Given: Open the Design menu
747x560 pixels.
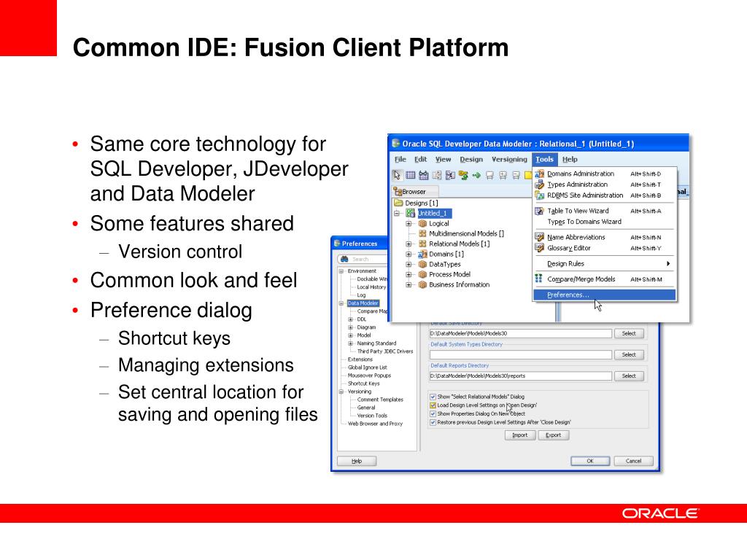Looking at the screenshot, I should click(471, 160).
